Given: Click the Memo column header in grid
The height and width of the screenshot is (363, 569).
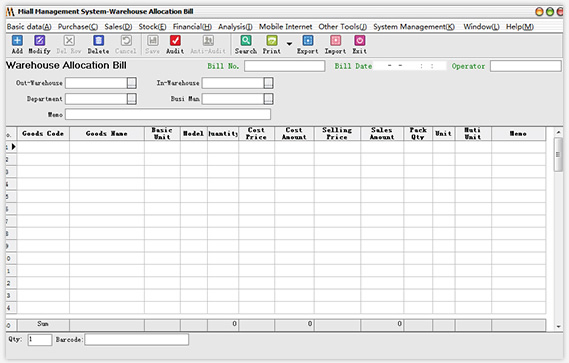Looking at the screenshot, I should (519, 134).
